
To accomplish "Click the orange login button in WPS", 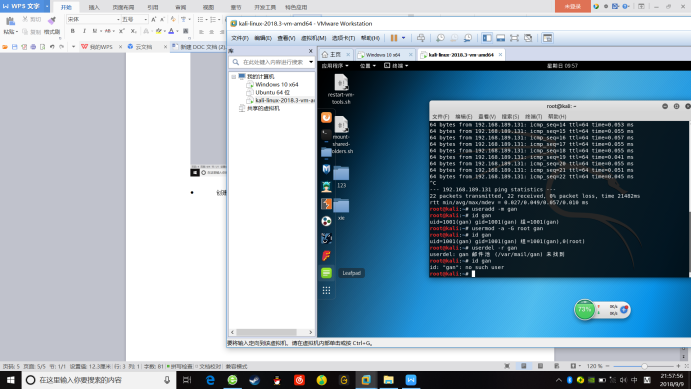I will pos(573,6).
